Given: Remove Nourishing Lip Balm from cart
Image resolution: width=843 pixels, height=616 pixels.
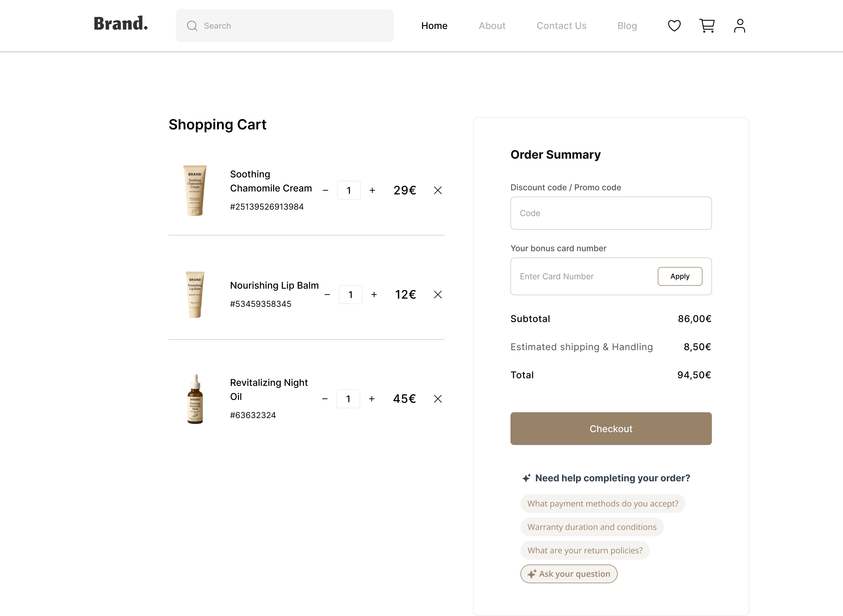Looking at the screenshot, I should pyautogui.click(x=438, y=295).
